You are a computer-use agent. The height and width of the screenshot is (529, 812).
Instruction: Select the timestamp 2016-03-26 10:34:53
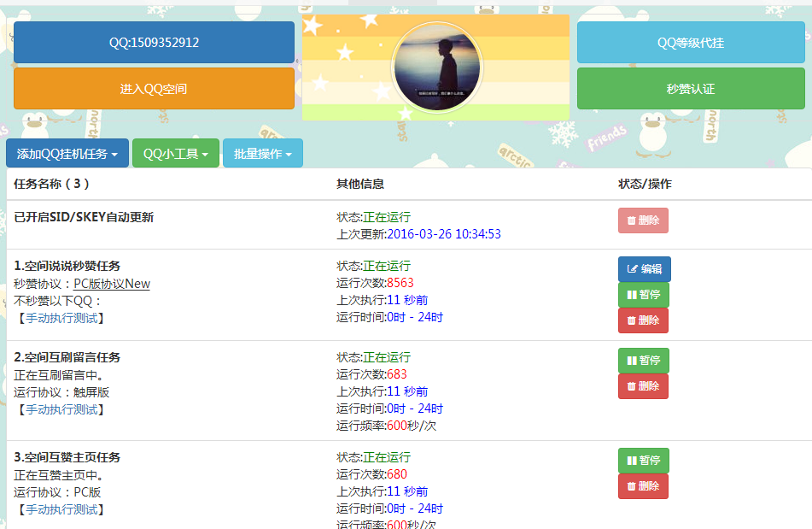click(444, 234)
